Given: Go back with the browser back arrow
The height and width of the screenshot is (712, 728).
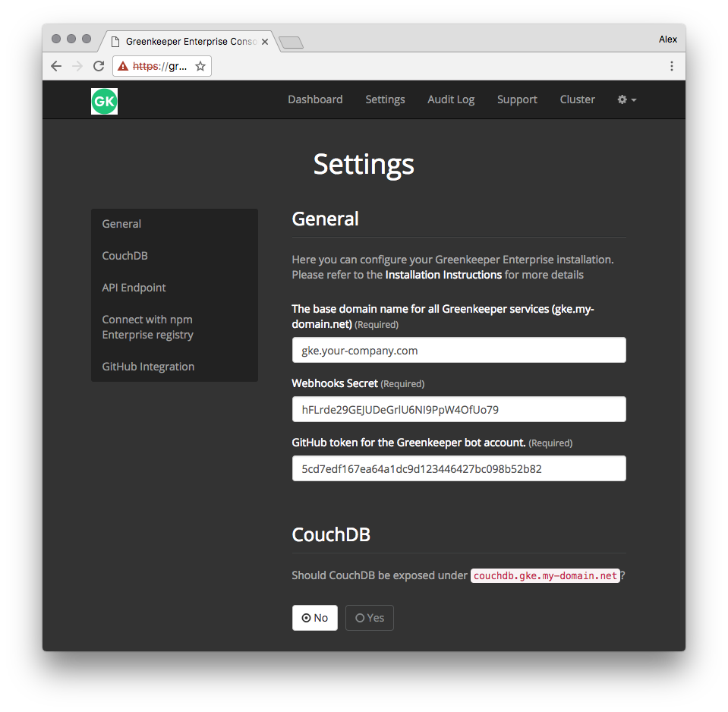Looking at the screenshot, I should (56, 66).
